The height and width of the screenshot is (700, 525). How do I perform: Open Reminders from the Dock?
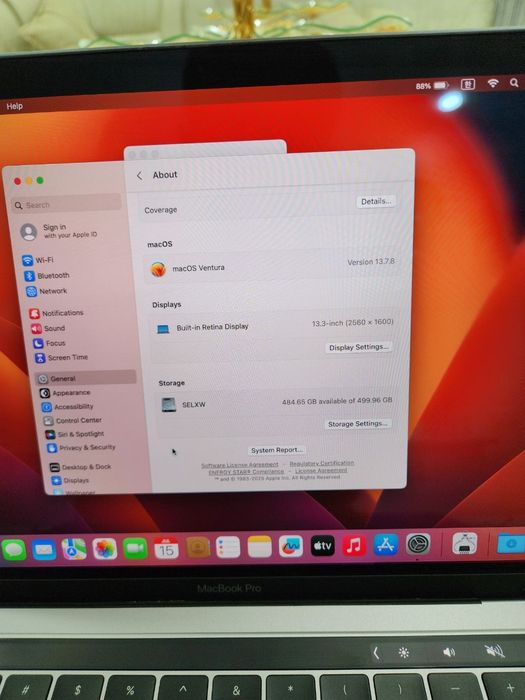(x=228, y=547)
